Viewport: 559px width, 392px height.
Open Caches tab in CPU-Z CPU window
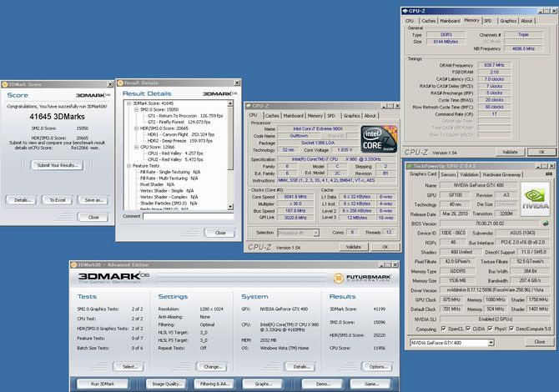(x=272, y=116)
